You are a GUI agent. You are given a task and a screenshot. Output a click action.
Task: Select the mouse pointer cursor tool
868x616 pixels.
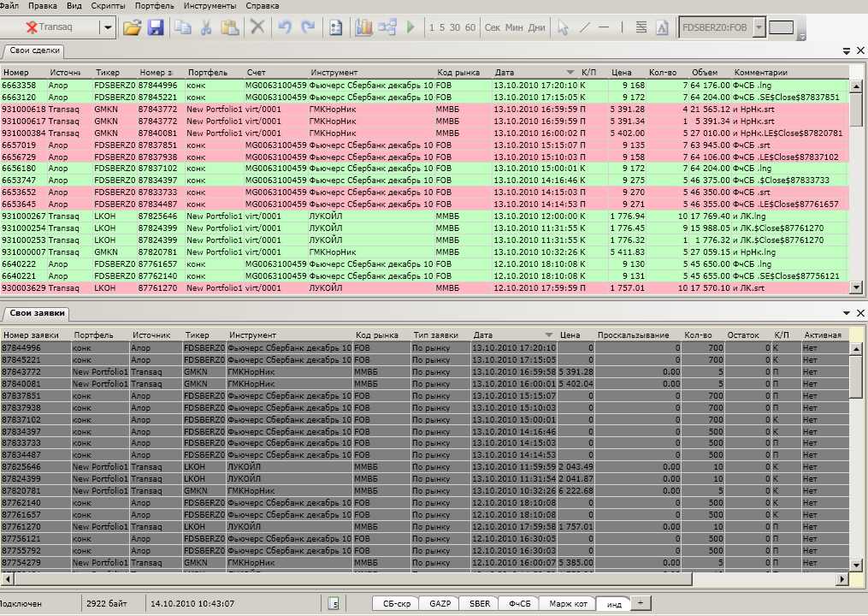(563, 27)
